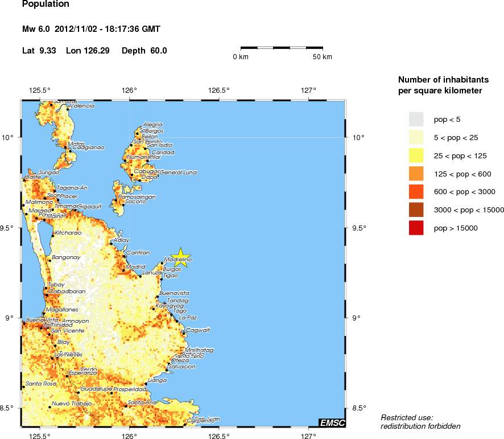Select the Cagwait city marker dot

pos(183,331)
